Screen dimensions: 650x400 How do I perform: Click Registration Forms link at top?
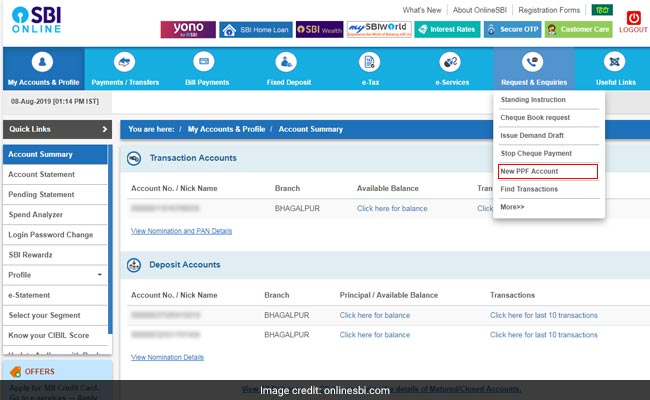[x=546, y=10]
